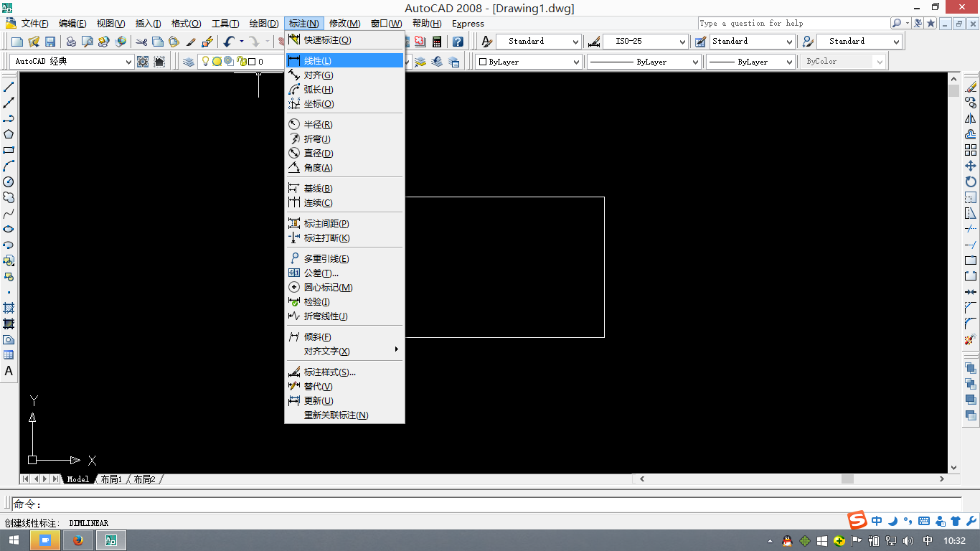Viewport: 980px width, 551px height.
Task: Open the Express menu
Action: (x=468, y=24)
